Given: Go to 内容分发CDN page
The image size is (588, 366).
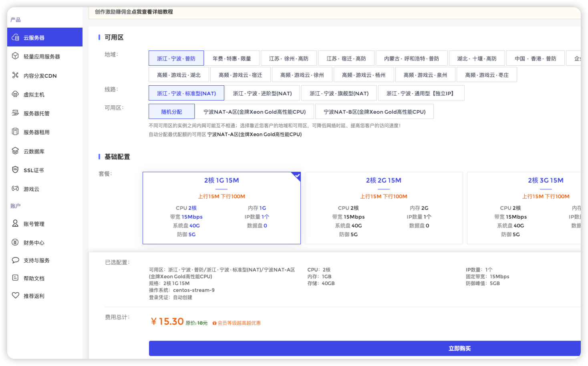Looking at the screenshot, I should pyautogui.click(x=40, y=76).
